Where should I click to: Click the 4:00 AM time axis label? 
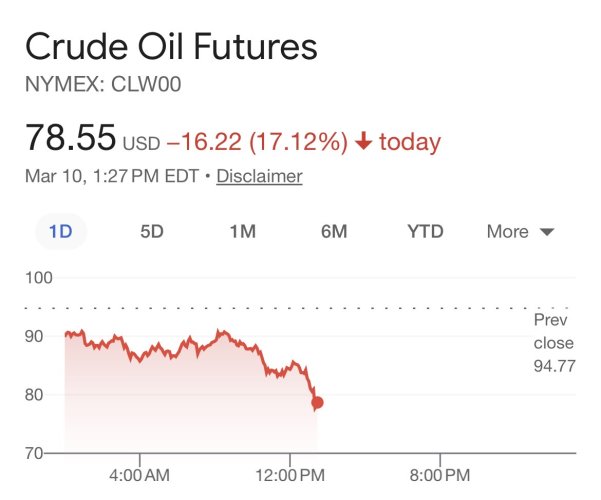click(139, 471)
